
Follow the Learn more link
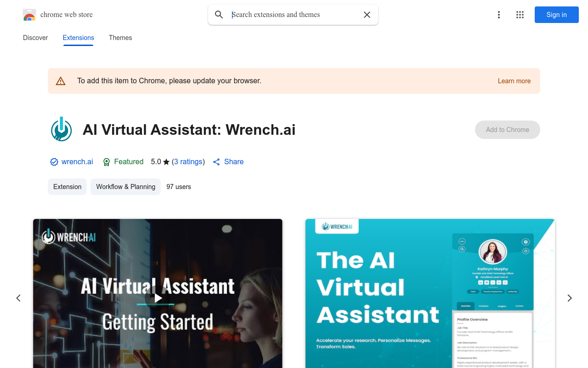514,81
